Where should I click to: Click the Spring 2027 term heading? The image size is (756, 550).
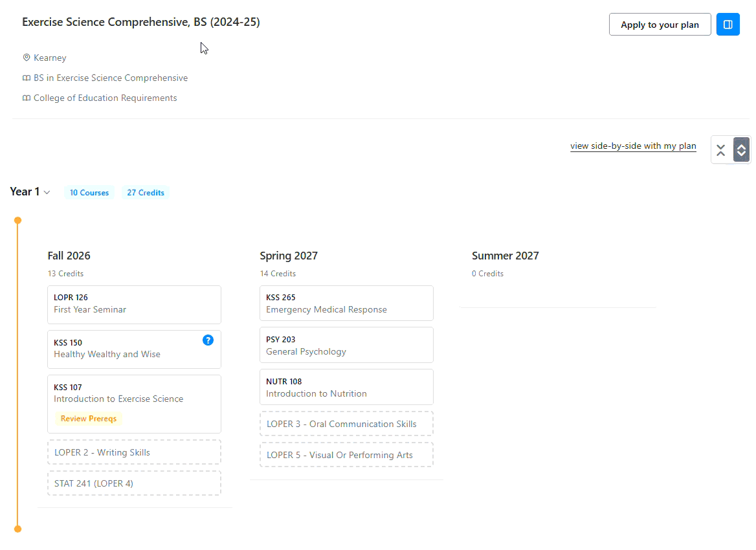click(288, 256)
